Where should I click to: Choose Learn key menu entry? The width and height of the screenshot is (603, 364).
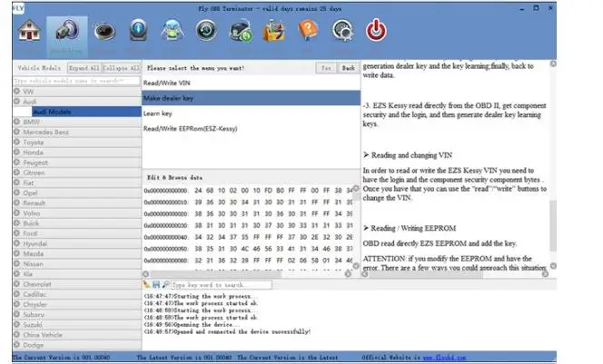coord(252,113)
